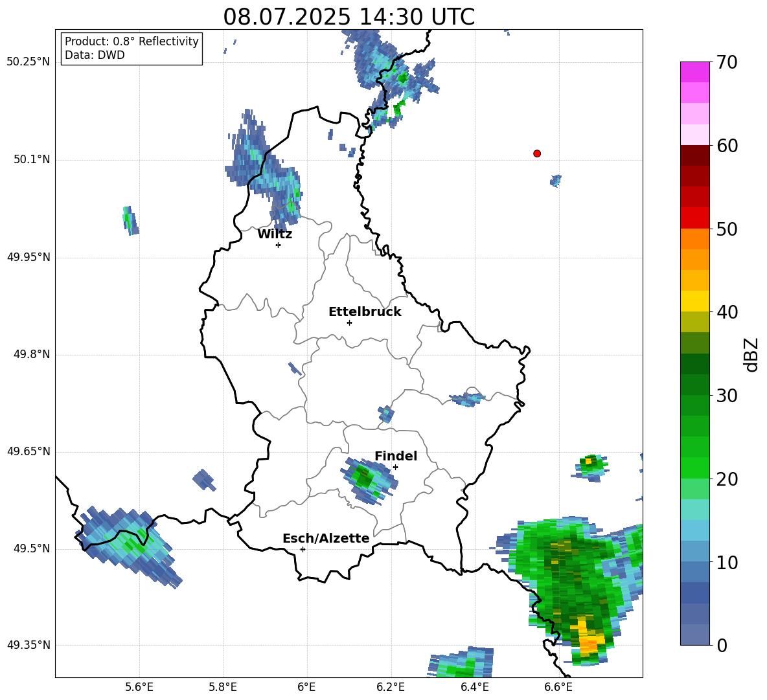This screenshot has height=700, width=767.
Task: Click the 5.6°E longitude label
Action: coord(139,688)
